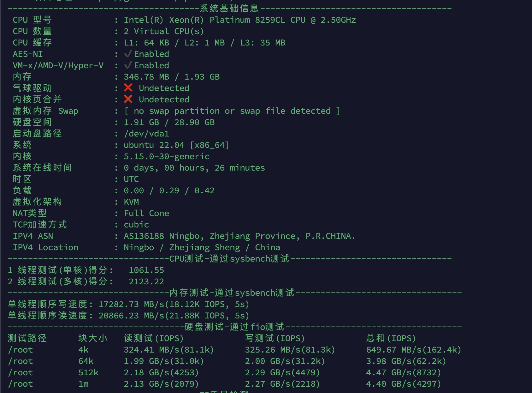Click the KVM virtualization value
Viewport: 532px width, 393px height.
pos(131,202)
